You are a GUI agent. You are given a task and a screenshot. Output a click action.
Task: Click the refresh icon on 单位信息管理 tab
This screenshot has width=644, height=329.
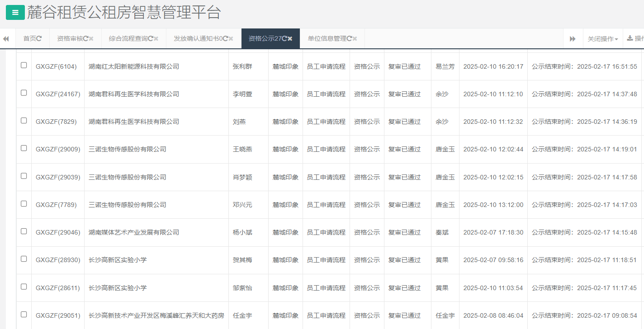tap(350, 38)
